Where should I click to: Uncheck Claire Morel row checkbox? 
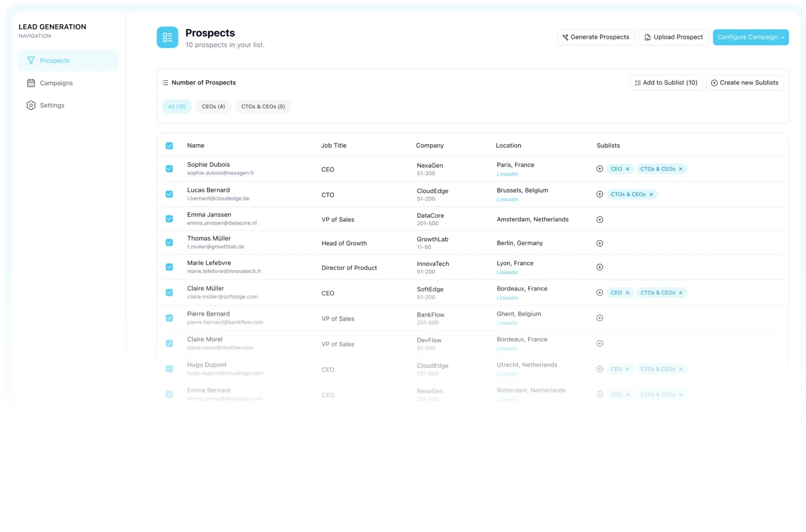169,343
